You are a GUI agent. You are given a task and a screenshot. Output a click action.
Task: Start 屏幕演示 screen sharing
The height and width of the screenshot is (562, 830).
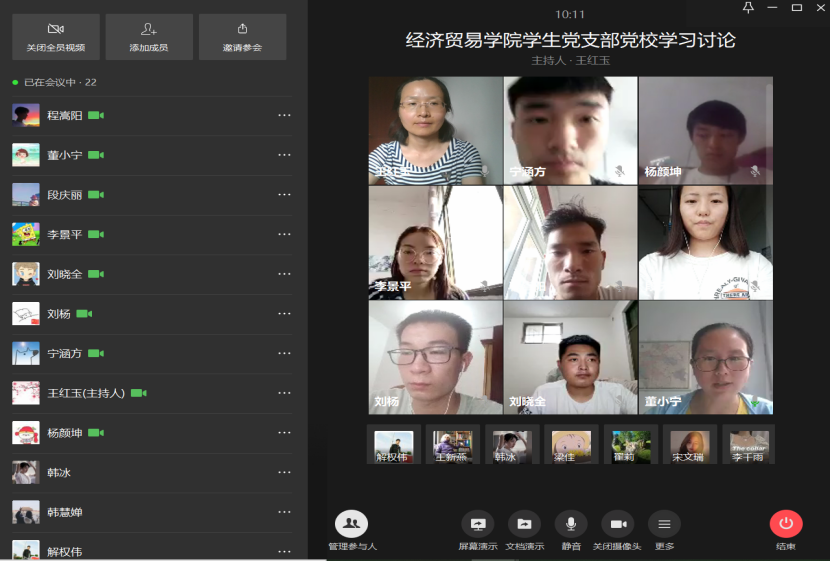click(477, 530)
